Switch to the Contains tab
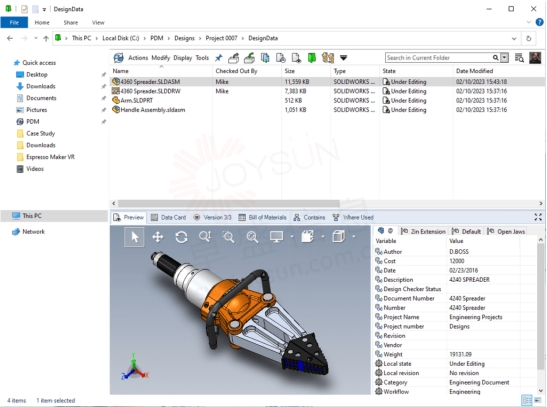Viewport: 547px width, 407px height. (x=309, y=218)
